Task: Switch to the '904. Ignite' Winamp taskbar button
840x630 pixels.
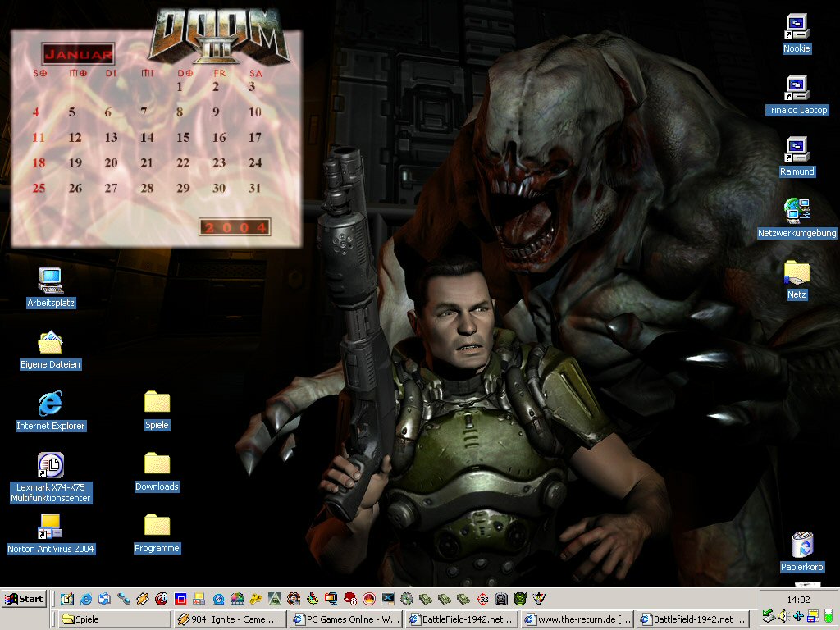Action: (230, 619)
